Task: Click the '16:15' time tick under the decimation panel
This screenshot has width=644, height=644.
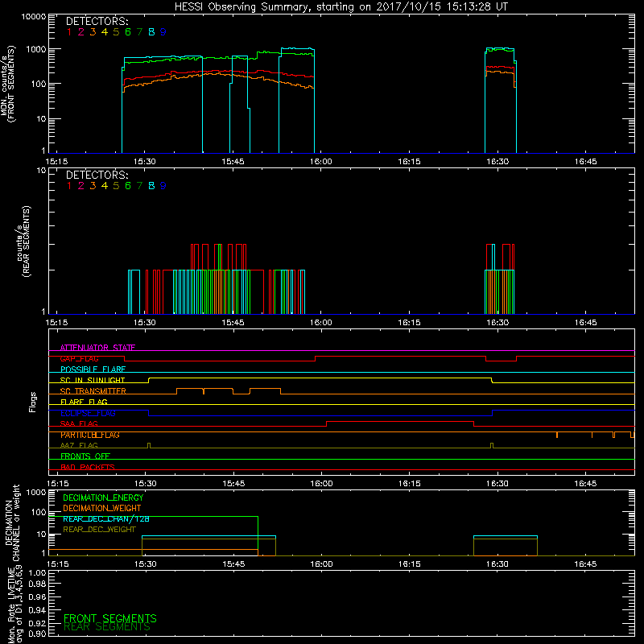Action: click(x=410, y=564)
